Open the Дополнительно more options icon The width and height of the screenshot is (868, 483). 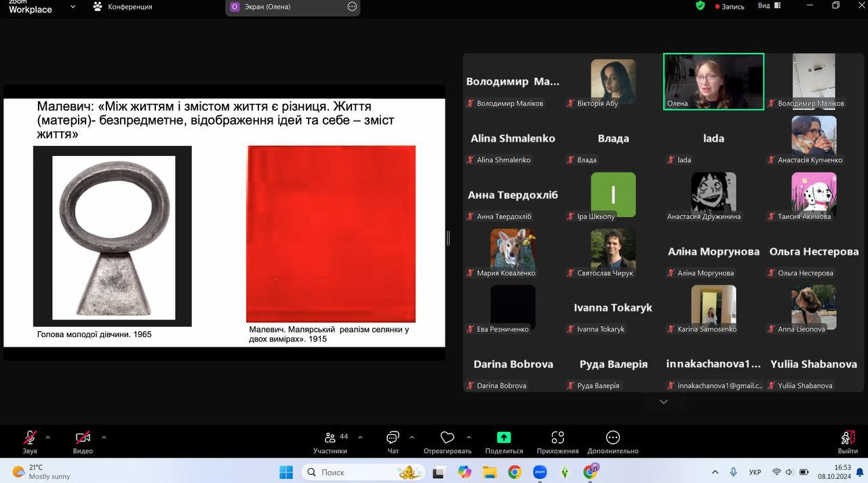pyautogui.click(x=613, y=442)
